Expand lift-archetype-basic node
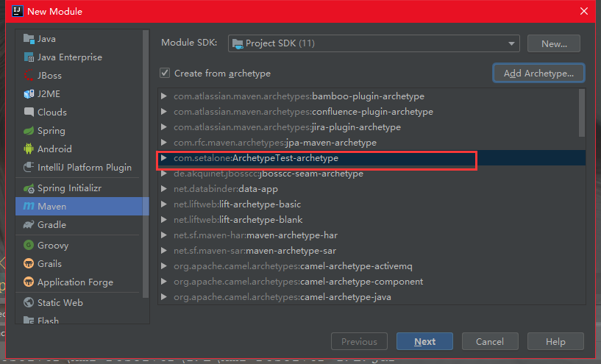 [163, 204]
